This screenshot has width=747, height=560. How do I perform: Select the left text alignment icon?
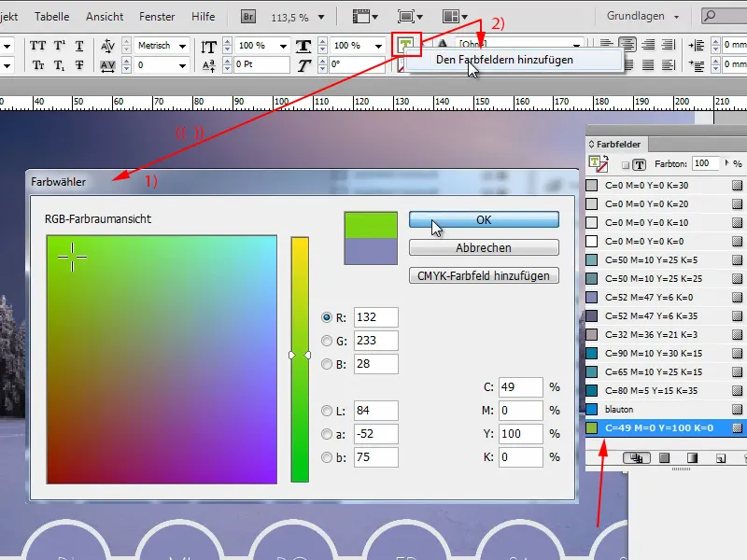(x=606, y=45)
